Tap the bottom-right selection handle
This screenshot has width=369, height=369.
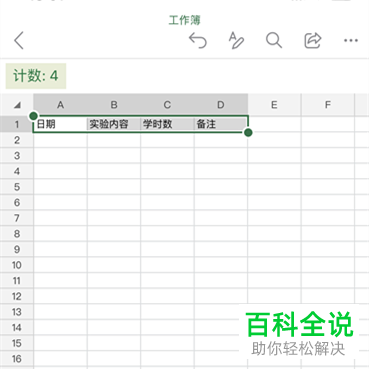coord(248,132)
